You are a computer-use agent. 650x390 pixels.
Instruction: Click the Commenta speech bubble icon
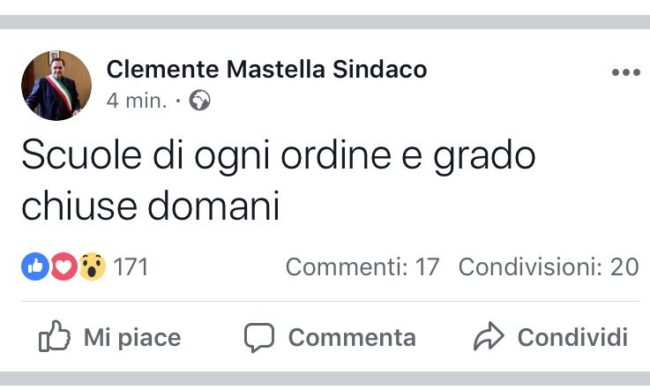tap(259, 337)
